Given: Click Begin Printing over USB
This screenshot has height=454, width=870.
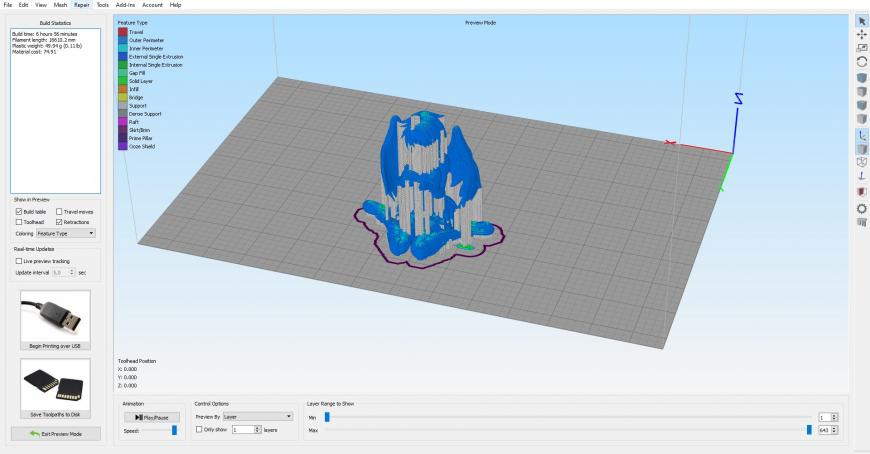Looking at the screenshot, I should pyautogui.click(x=55, y=319).
